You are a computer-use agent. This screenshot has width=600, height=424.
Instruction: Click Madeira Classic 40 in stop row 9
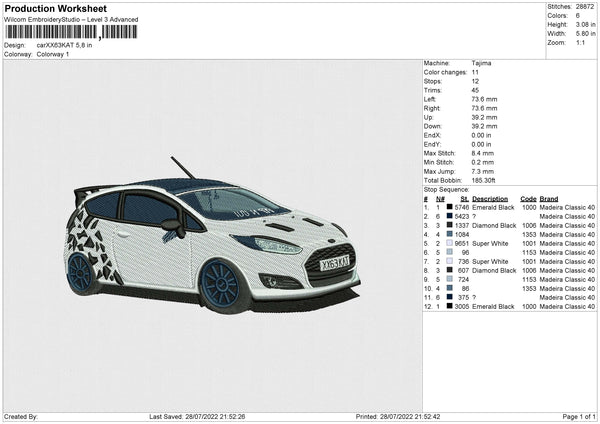tap(567, 279)
